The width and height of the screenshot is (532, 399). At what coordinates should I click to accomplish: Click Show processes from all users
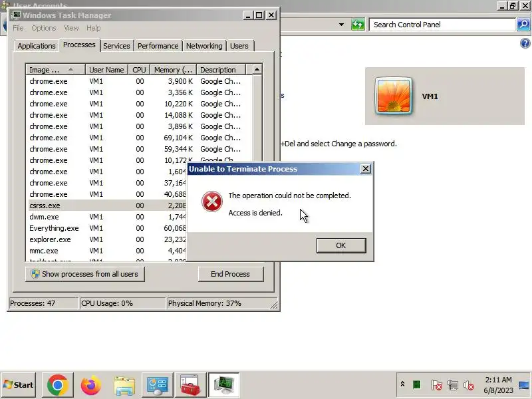coord(85,274)
